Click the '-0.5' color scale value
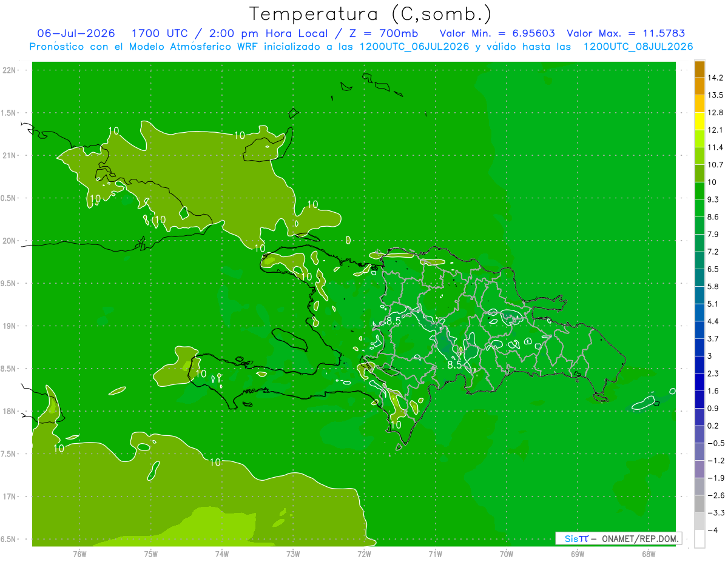The image size is (728, 562). 715,443
